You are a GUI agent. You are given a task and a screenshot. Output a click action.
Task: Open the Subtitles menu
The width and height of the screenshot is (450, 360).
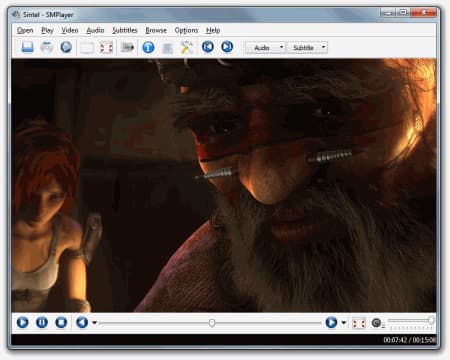[125, 30]
